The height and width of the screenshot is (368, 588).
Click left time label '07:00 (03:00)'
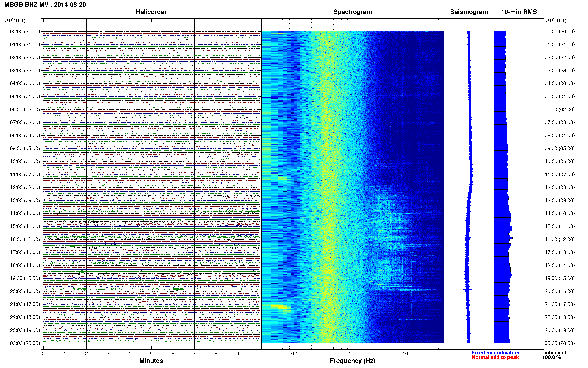25,122
